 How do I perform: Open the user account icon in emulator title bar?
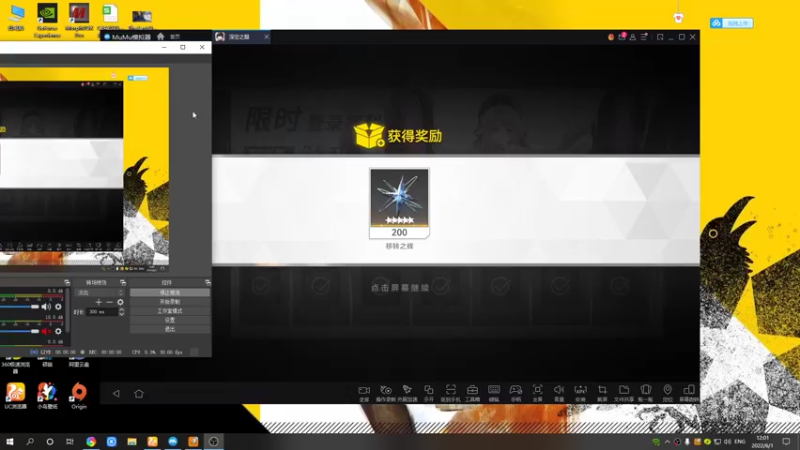tap(633, 37)
